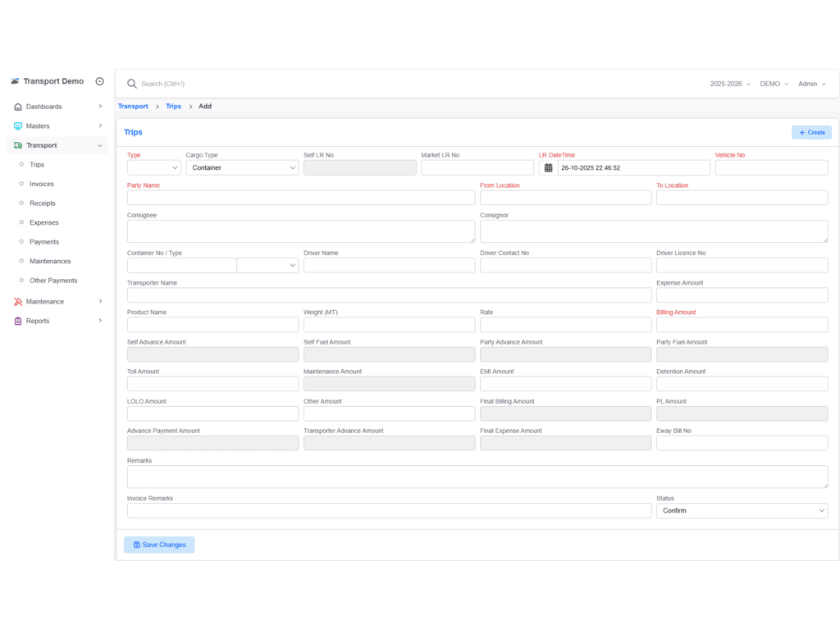Click the Save Changes button

pyautogui.click(x=159, y=545)
